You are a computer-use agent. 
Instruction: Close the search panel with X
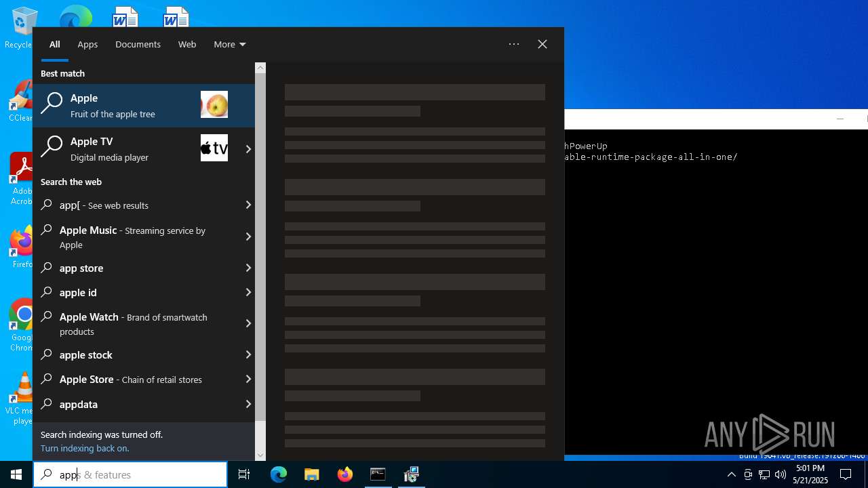(542, 44)
